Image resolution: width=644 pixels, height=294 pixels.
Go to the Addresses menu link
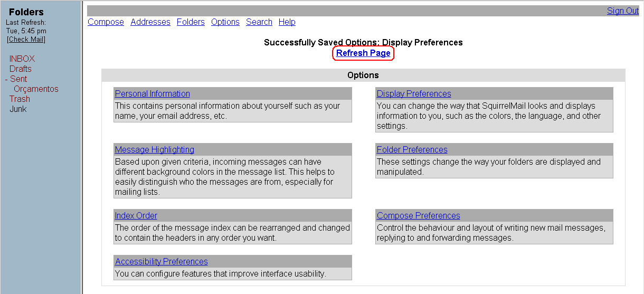point(150,22)
